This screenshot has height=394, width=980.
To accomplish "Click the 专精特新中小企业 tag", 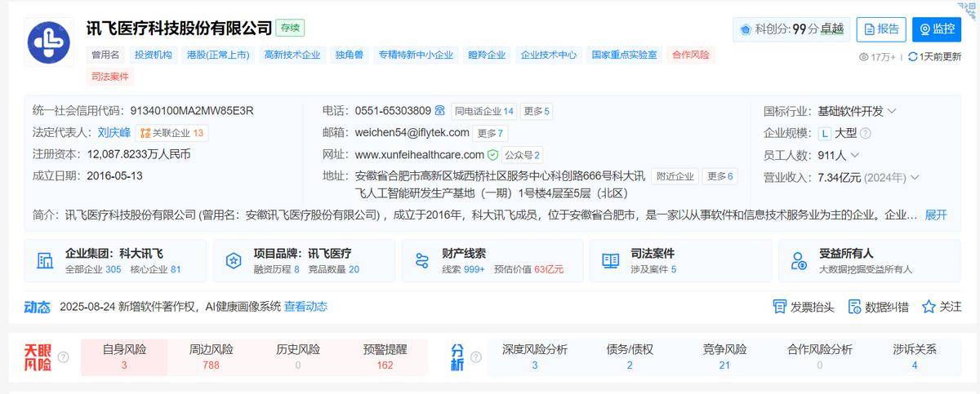I will 416,55.
